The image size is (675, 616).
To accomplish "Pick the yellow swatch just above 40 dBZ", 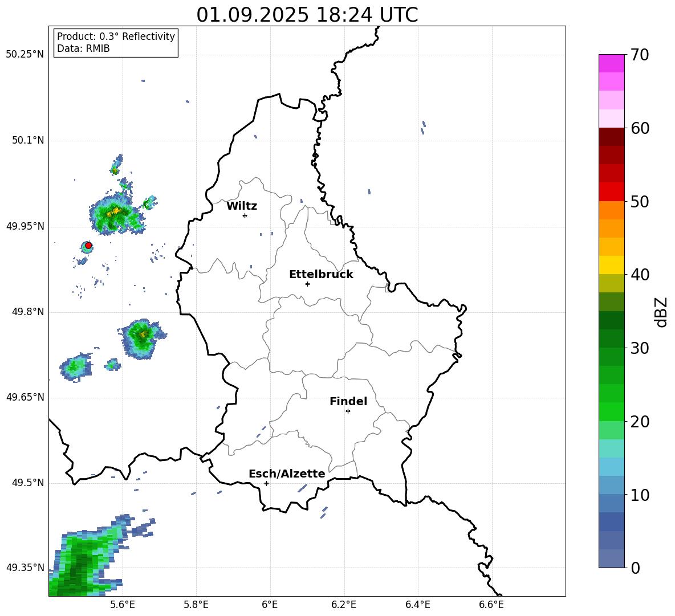I will pos(611,265).
